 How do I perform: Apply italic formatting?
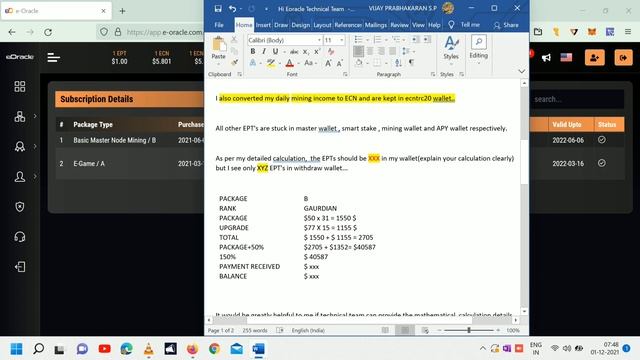click(x=264, y=51)
